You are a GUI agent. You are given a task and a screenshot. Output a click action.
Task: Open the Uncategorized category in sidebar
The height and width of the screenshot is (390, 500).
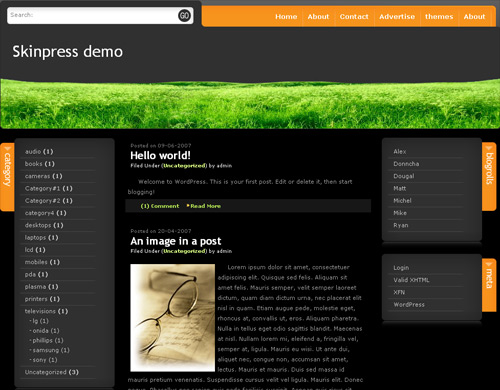46,372
